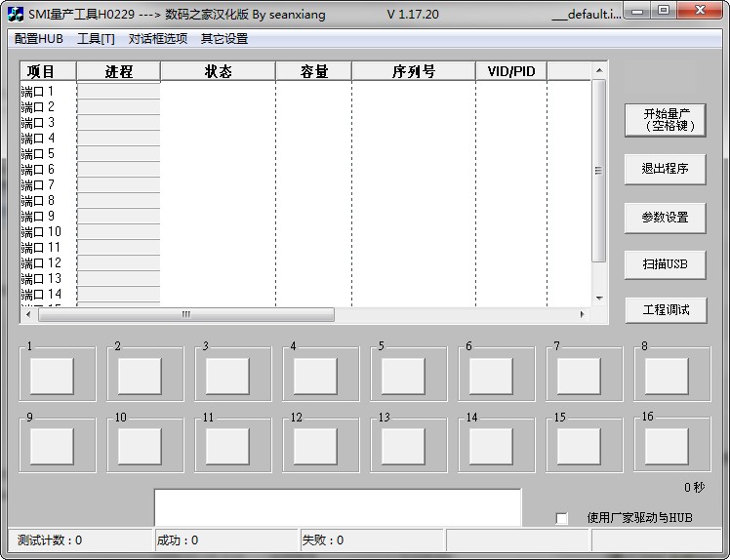Click port slot 9 box
The image size is (730, 560).
[52, 447]
